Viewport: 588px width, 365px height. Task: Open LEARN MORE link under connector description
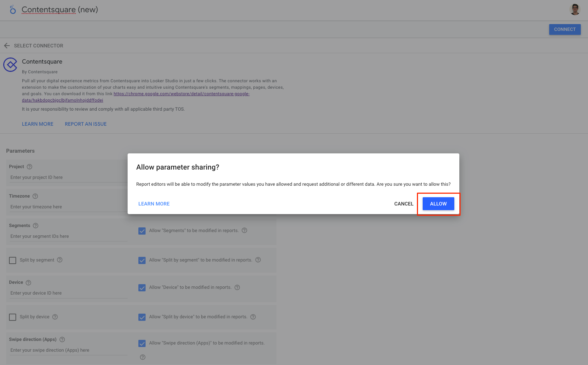coord(37,124)
